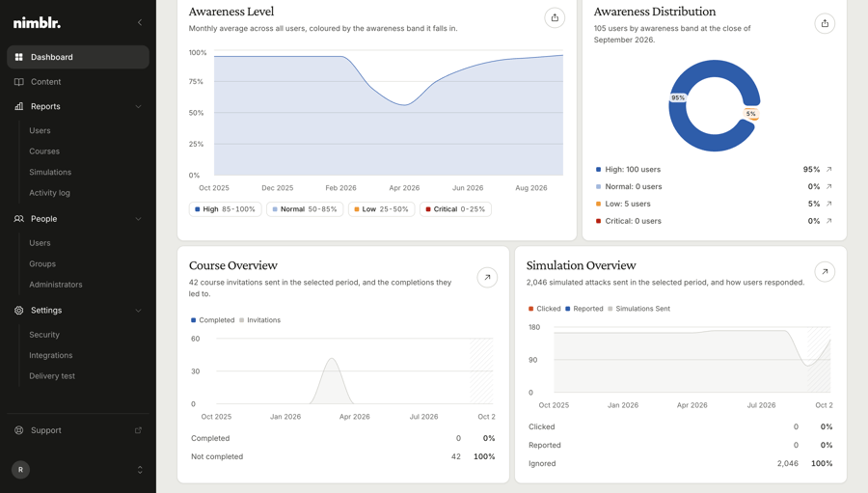Click the Course Overview chart peak
This screenshot has height=493, width=868.
pos(332,360)
